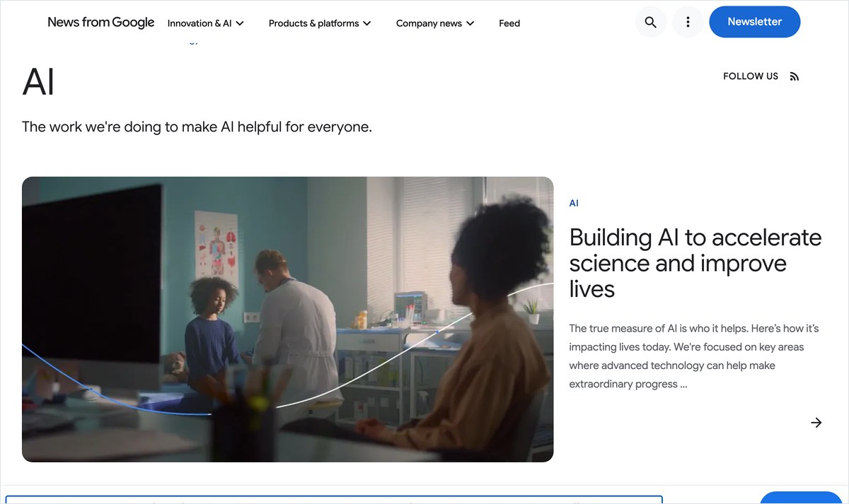Click the article summary starting 'The true measure'

click(694, 356)
